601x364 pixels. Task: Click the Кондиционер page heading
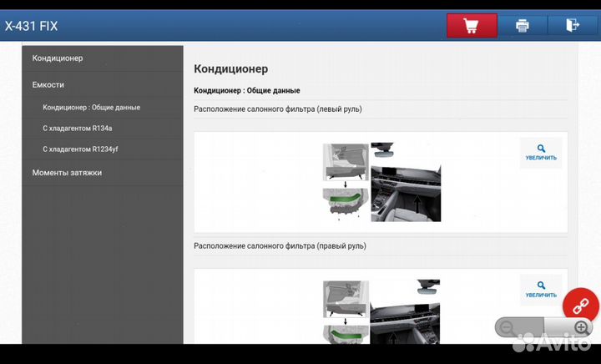(x=230, y=69)
